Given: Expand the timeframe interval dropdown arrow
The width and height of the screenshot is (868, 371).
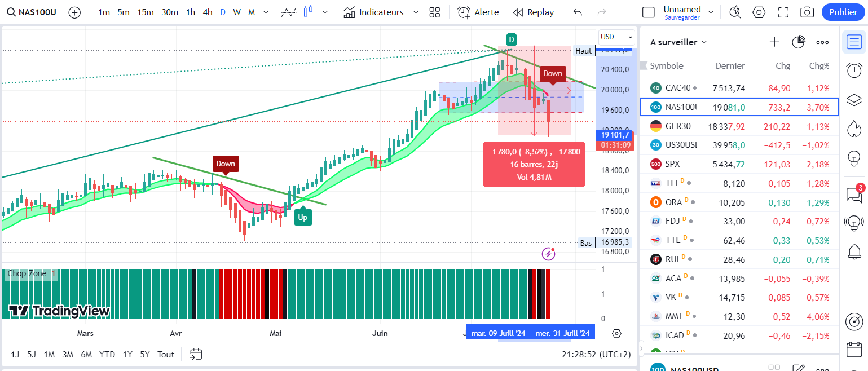Looking at the screenshot, I should (x=266, y=12).
